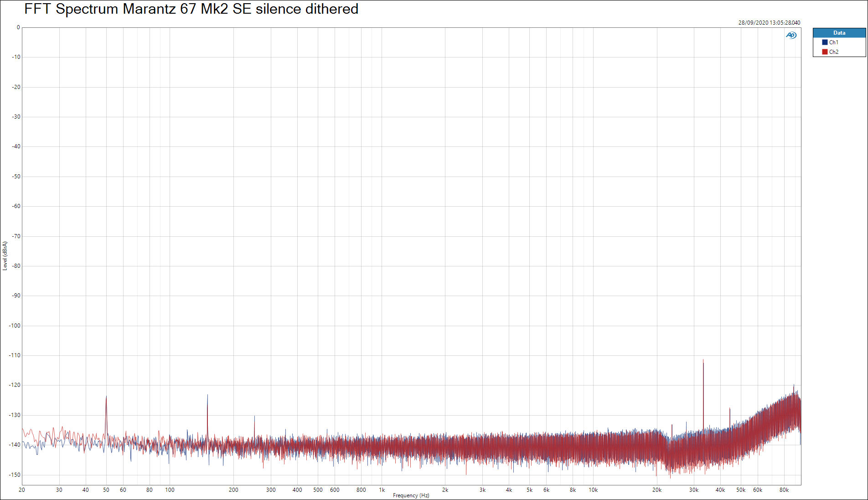Click the 20k tick label on frequency axis
This screenshot has height=500, width=868.
[x=656, y=490]
